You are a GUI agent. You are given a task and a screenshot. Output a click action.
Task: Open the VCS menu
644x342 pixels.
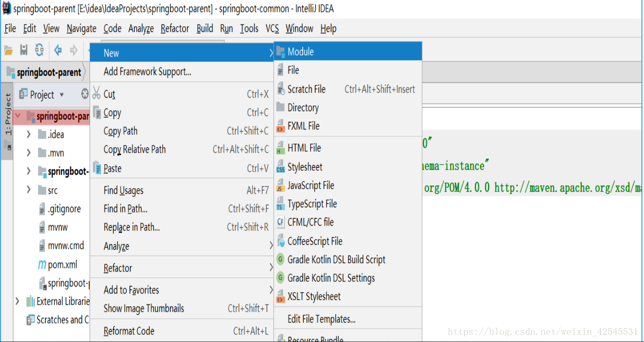[272, 29]
